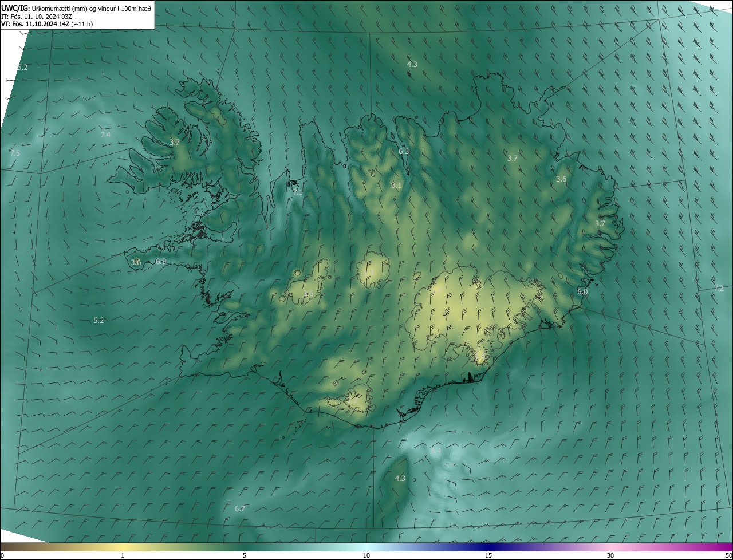Click the color scale tick label 10
This screenshot has height=560, width=733.
(x=366, y=555)
